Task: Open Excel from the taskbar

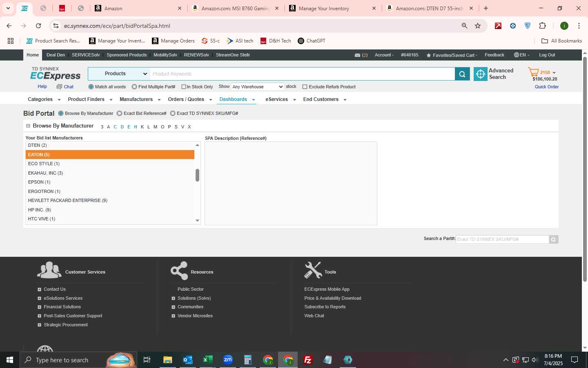Action: (x=207, y=360)
